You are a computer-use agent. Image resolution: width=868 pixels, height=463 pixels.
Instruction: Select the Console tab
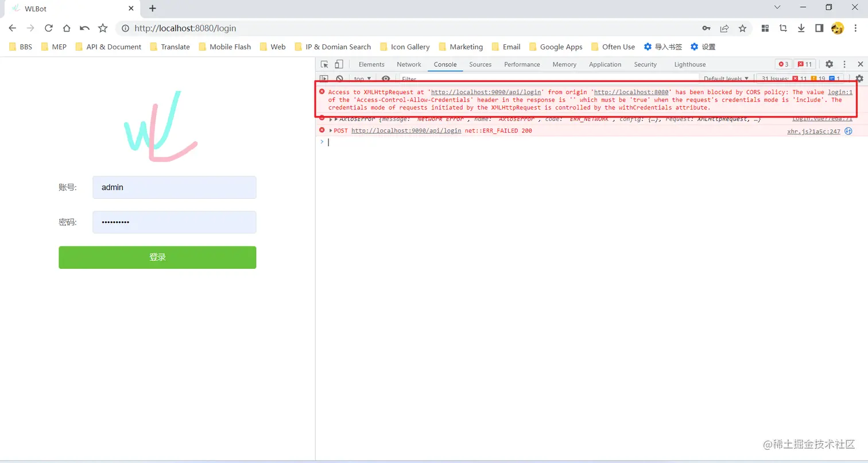point(445,64)
